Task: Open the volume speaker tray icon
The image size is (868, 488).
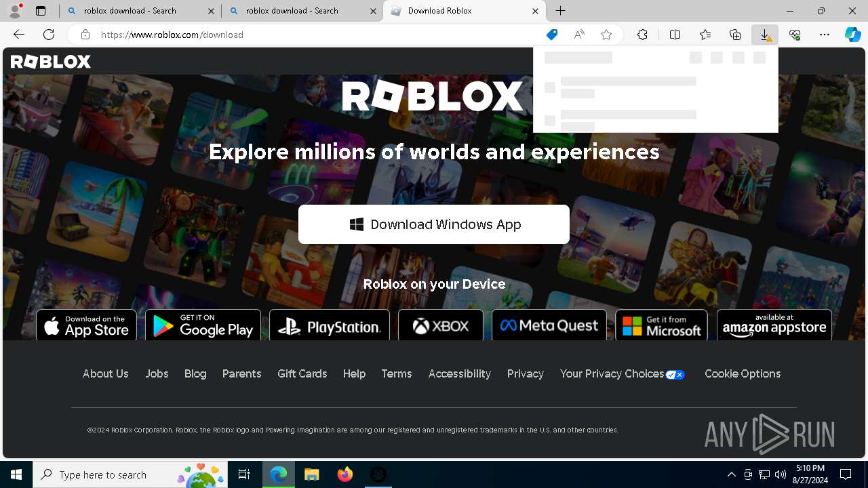Action: click(781, 474)
